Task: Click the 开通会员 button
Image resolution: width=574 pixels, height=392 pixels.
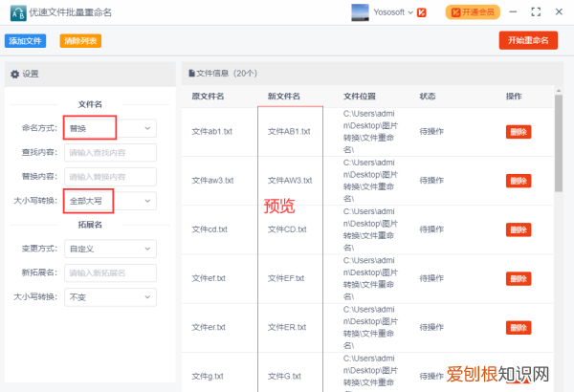Action: pos(473,12)
